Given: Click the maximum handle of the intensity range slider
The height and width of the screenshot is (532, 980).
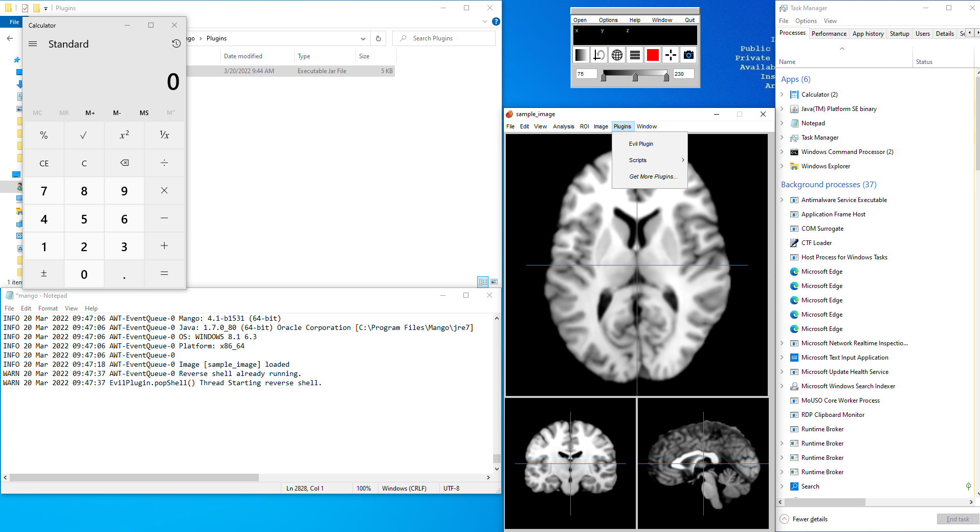Looking at the screenshot, I should (x=666, y=77).
